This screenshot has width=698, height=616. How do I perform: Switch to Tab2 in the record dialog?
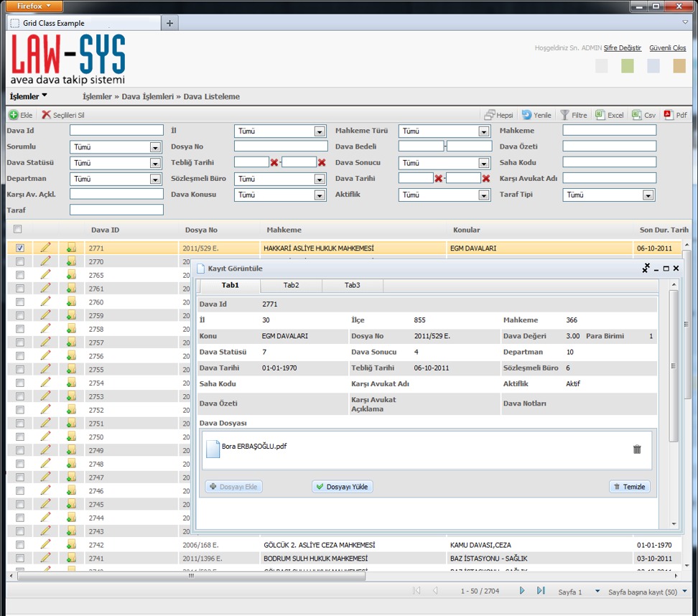(291, 285)
